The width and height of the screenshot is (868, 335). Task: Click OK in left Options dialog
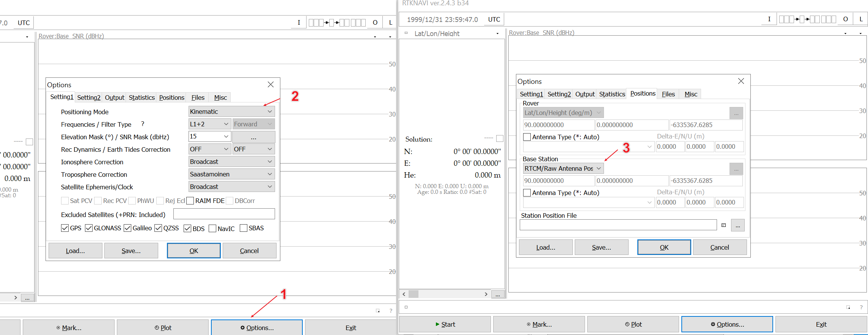click(194, 251)
